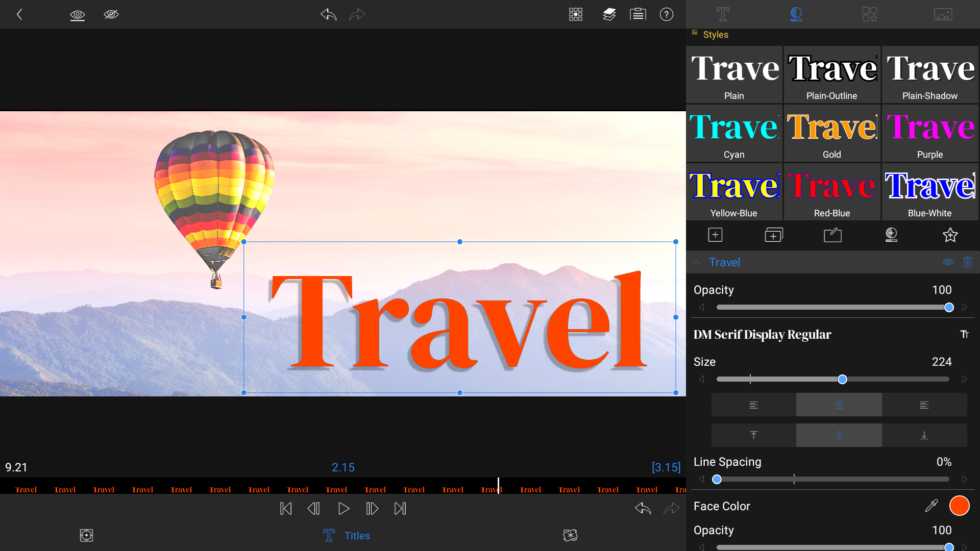Screen dimensions: 980x551
Task: Add a new text layer with plus icon
Action: click(715, 235)
